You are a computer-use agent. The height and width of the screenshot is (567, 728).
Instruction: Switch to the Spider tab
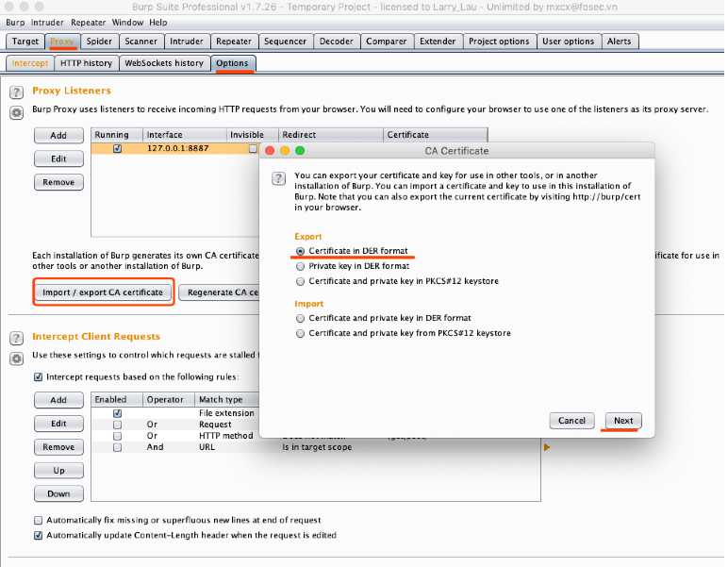coord(99,42)
